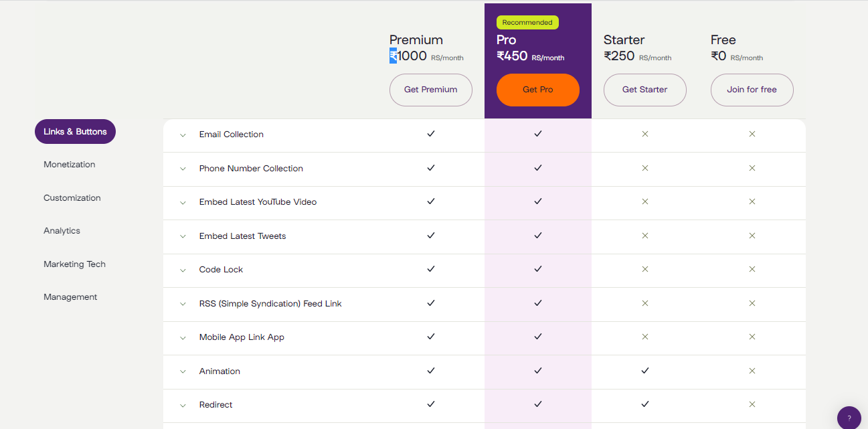Expand the Email Collection row
The image size is (868, 429).
click(x=183, y=135)
